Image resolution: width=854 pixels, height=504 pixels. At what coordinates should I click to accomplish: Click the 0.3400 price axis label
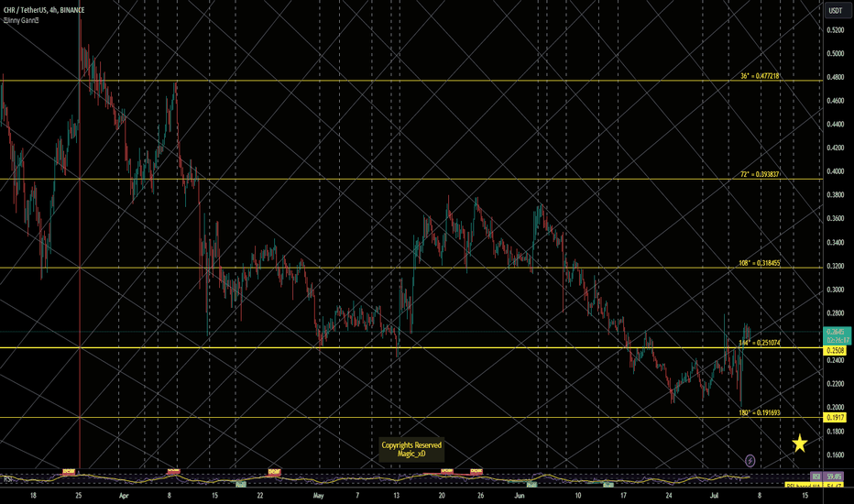click(x=835, y=243)
